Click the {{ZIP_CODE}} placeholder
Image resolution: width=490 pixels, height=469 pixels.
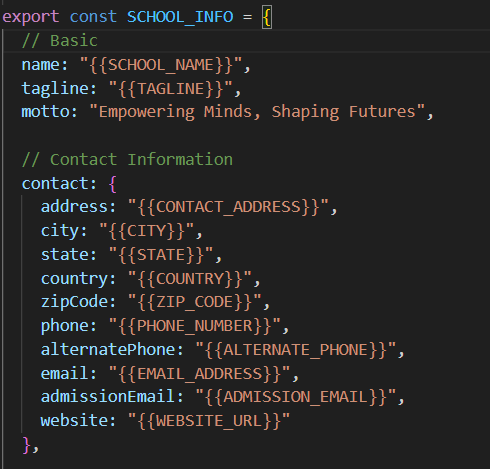[195, 302]
